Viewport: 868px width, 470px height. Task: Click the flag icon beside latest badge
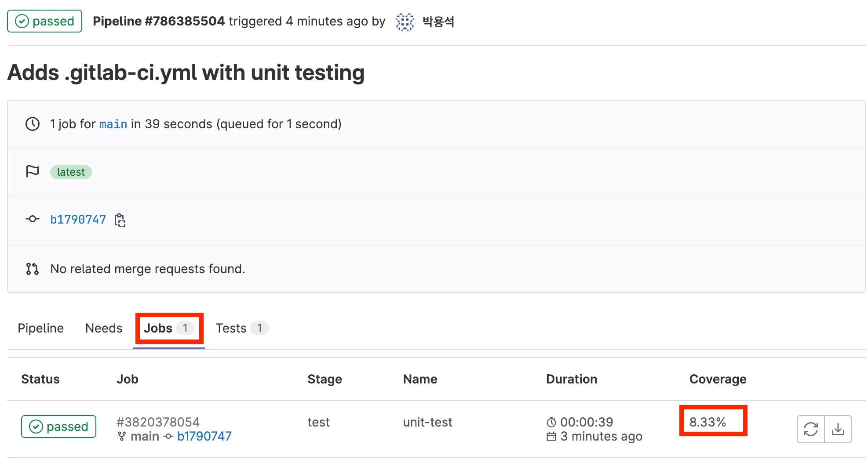[x=33, y=171]
